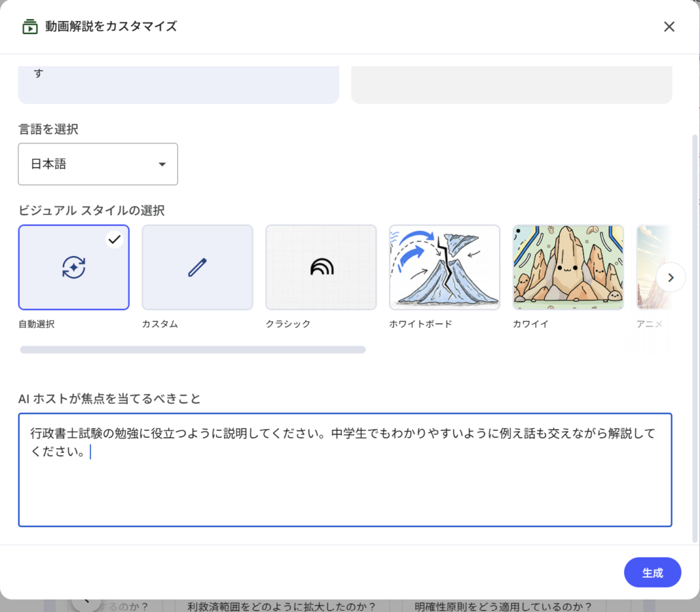Select the highlighted blue format card at top

[x=178, y=85]
